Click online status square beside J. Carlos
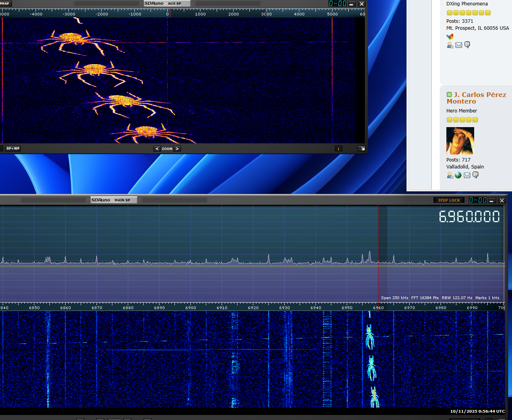 (449, 95)
